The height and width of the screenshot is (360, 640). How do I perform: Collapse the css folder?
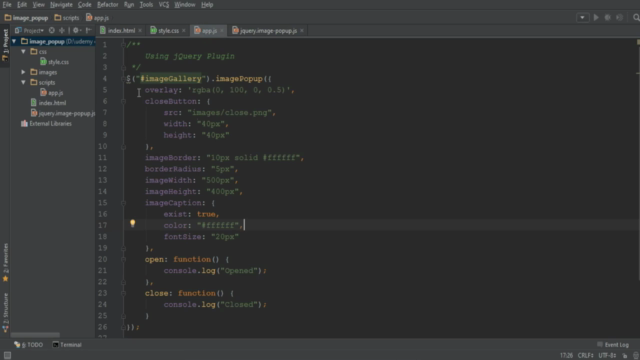click(x=24, y=51)
